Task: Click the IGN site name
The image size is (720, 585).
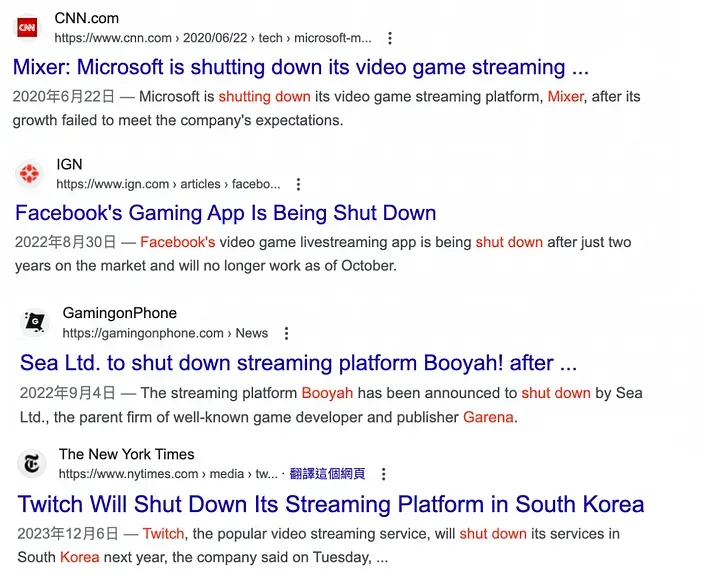Action: [69, 164]
